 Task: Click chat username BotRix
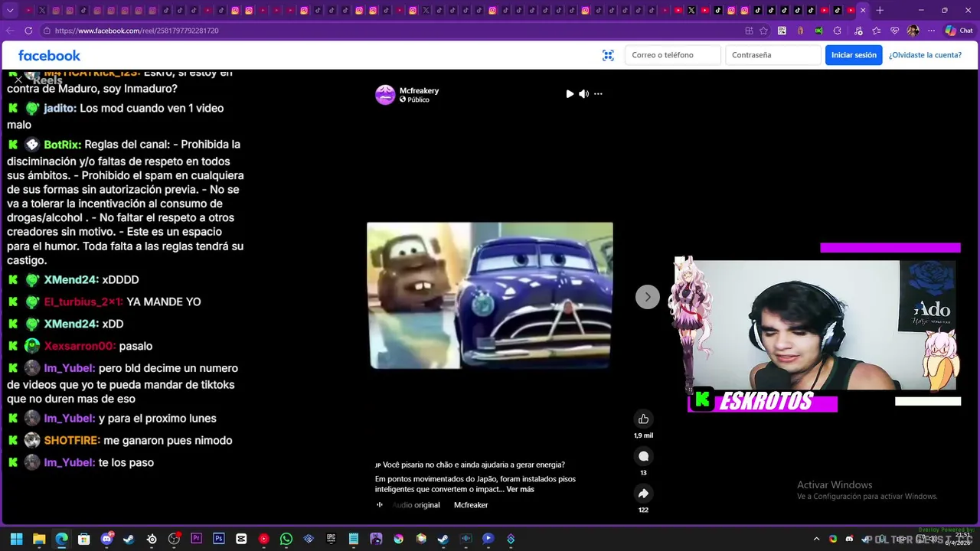click(63, 145)
